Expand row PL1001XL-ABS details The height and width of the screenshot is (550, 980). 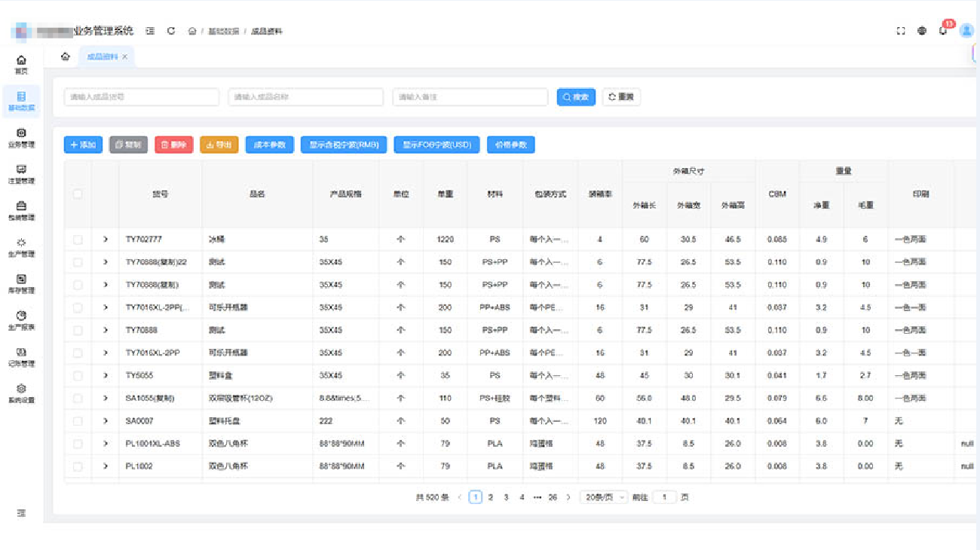[x=106, y=444]
